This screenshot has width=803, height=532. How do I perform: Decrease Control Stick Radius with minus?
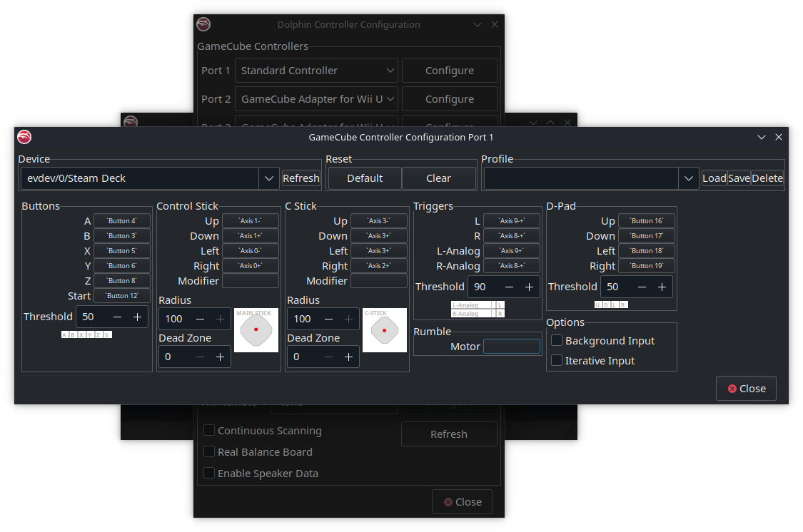[201, 319]
